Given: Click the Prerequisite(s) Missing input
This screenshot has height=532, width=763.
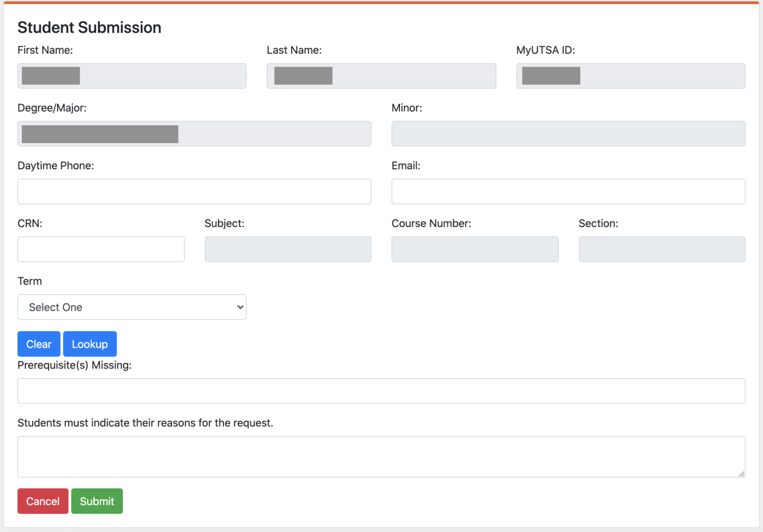Looking at the screenshot, I should (381, 391).
